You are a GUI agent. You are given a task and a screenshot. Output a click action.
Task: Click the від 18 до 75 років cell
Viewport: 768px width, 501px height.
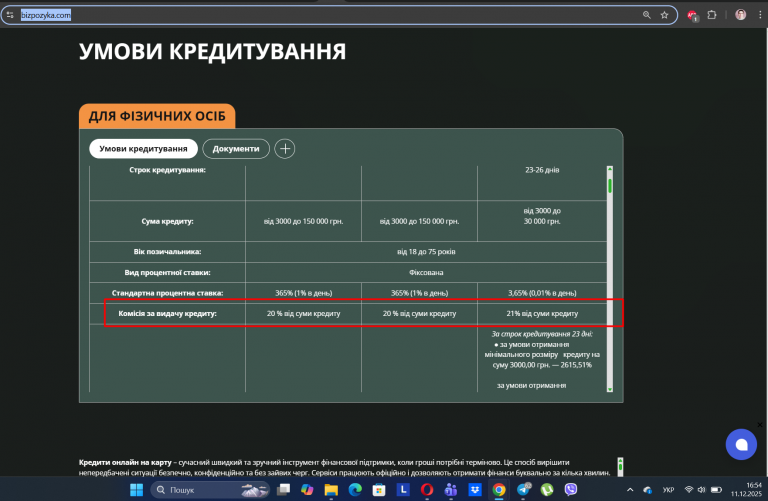[426, 252]
